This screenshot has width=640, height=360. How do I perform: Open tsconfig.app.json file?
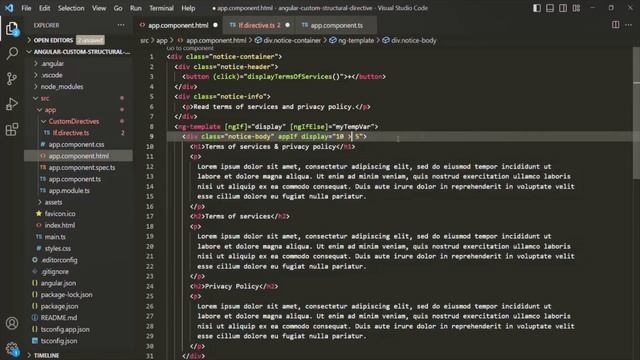(x=65, y=329)
